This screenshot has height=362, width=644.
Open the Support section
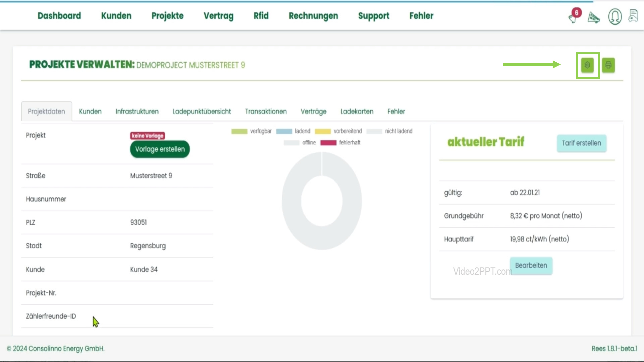[x=374, y=16]
